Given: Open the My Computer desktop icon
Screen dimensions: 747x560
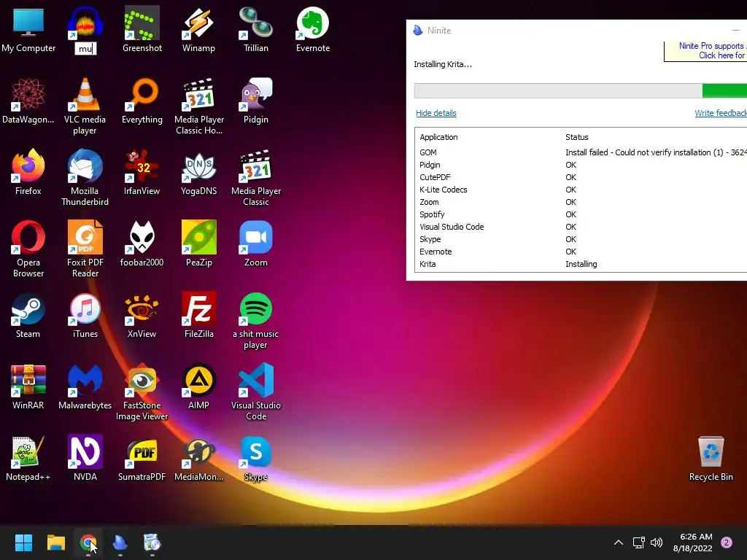Looking at the screenshot, I should pyautogui.click(x=28, y=29).
